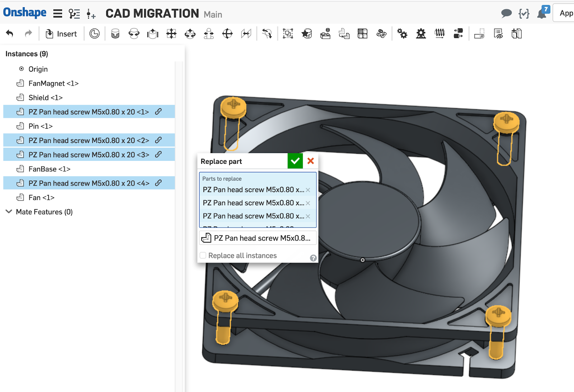Open the Onshape hamburger main menu

pos(57,14)
